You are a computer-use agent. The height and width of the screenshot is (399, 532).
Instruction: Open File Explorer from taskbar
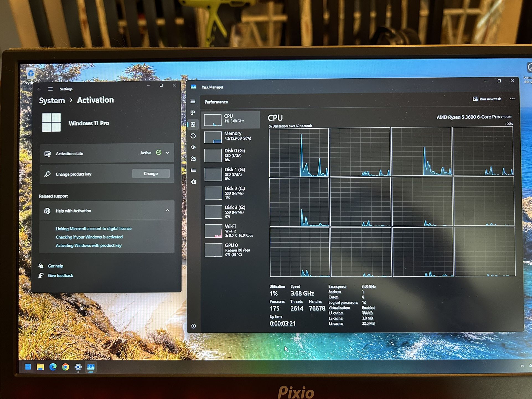(40, 367)
